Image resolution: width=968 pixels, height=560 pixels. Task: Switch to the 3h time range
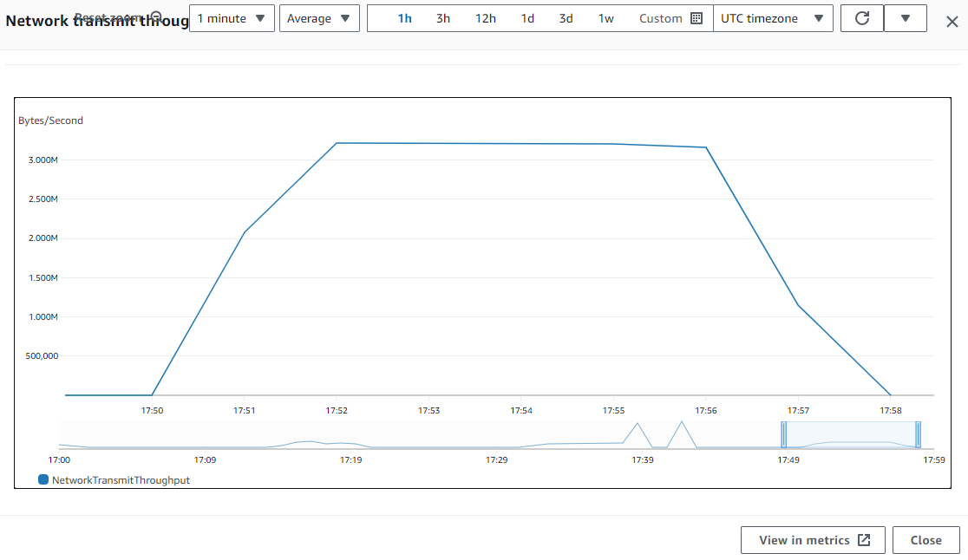click(x=442, y=18)
